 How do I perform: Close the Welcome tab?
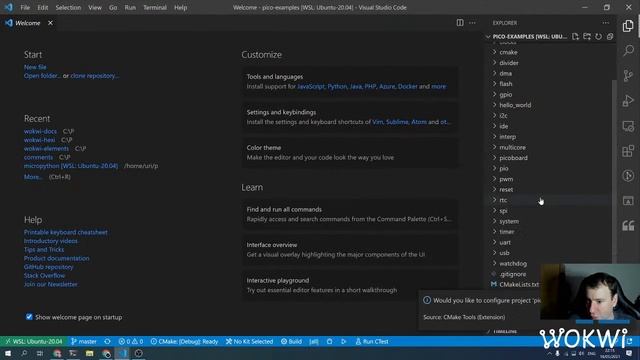pyautogui.click(x=50, y=23)
